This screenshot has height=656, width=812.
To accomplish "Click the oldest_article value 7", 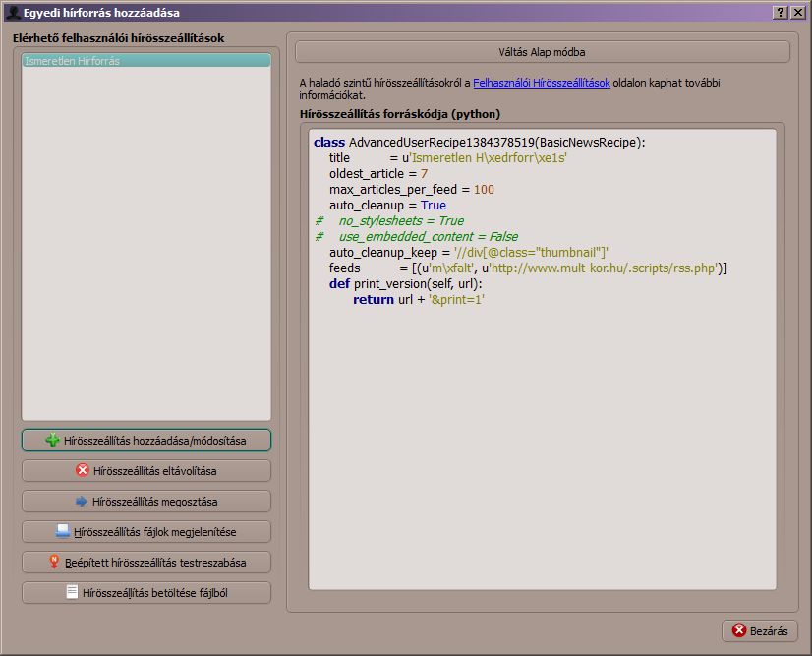I will click(x=424, y=173).
